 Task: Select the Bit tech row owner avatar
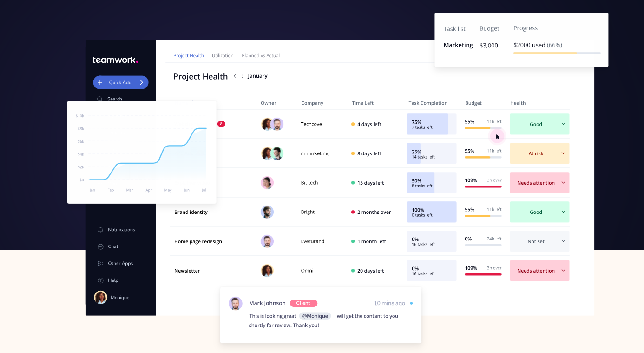[267, 183]
